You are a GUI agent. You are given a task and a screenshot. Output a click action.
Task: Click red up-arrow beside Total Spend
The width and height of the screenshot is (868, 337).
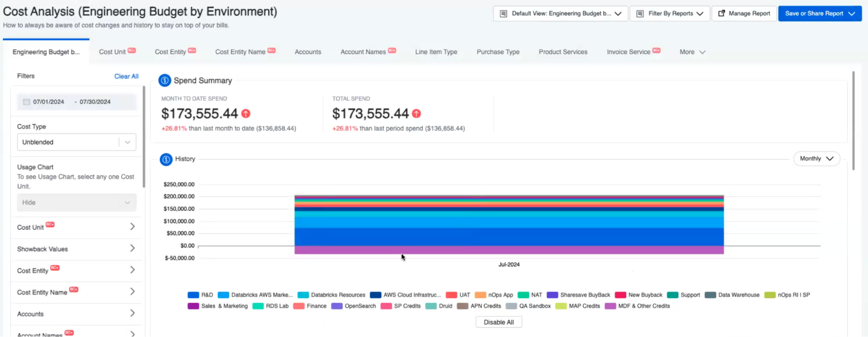(416, 113)
